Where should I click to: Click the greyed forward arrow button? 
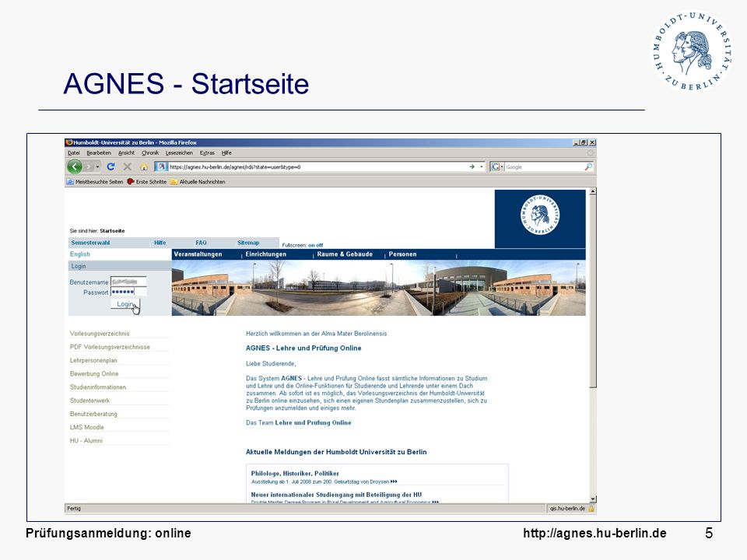coord(89,166)
